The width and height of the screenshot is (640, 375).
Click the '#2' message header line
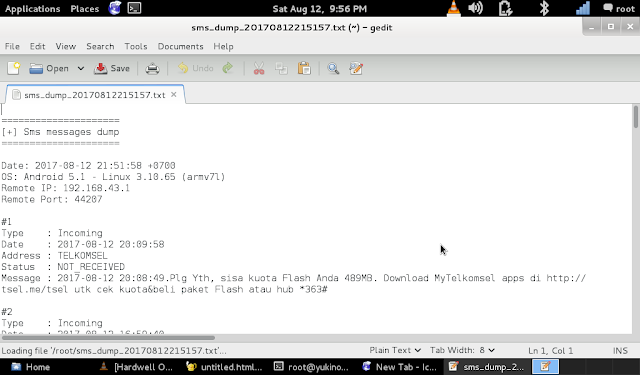pos(7,312)
